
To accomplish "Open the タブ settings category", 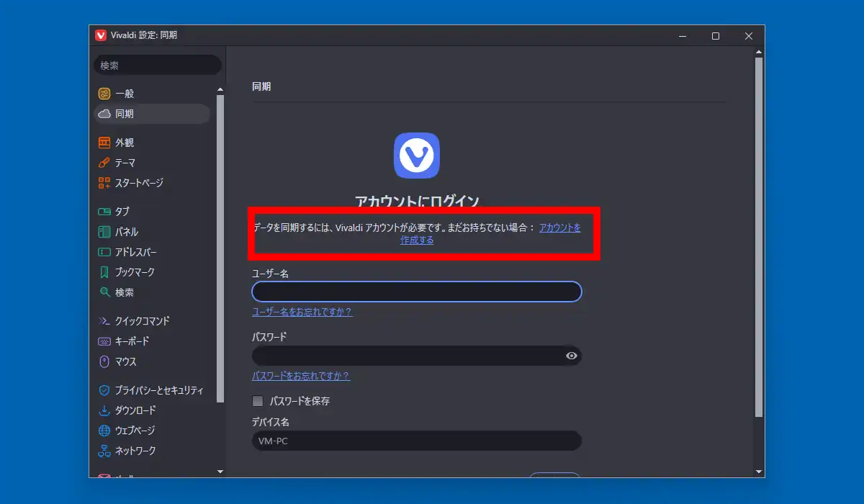I will tap(152, 212).
